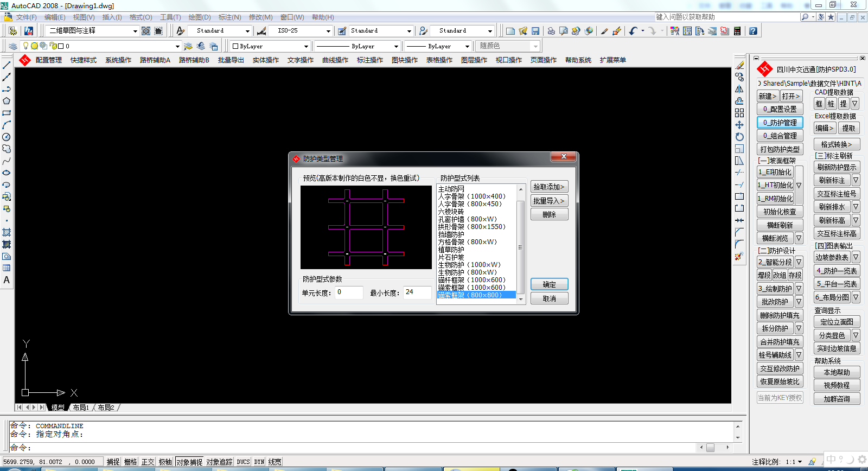
Task: Click the 0_防护管理 panel button
Action: (780, 123)
